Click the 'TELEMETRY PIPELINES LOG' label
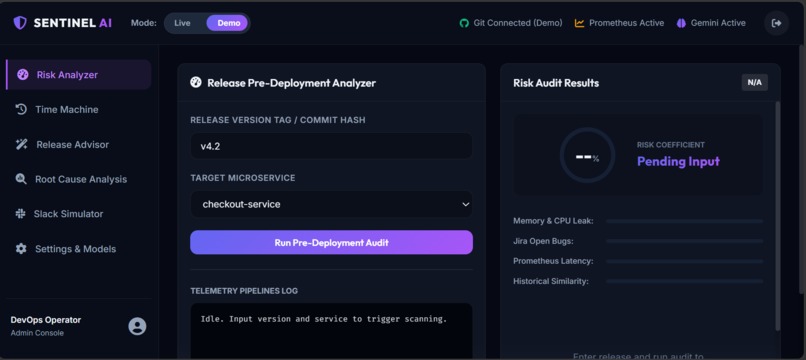806x360 pixels. click(244, 291)
